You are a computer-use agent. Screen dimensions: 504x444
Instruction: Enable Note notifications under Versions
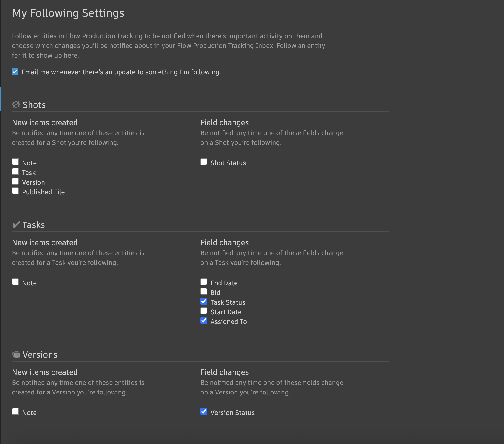[15, 412]
